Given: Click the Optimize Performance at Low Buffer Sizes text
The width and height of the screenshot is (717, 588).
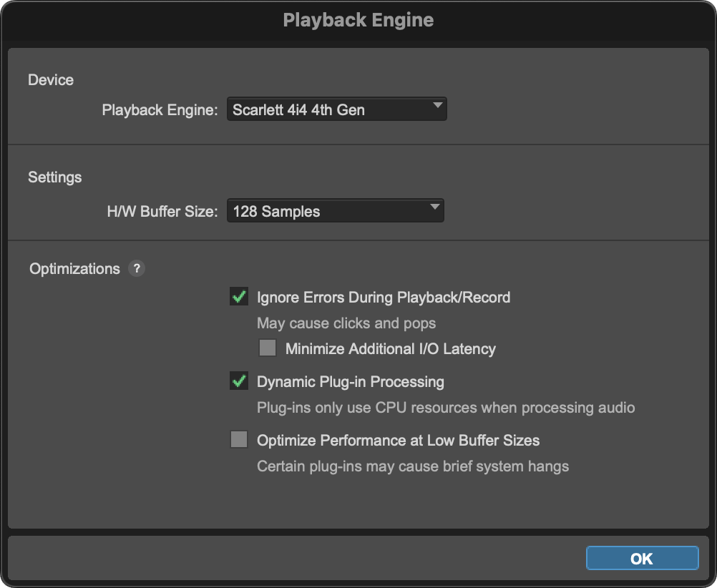Looking at the screenshot, I should [x=398, y=441].
